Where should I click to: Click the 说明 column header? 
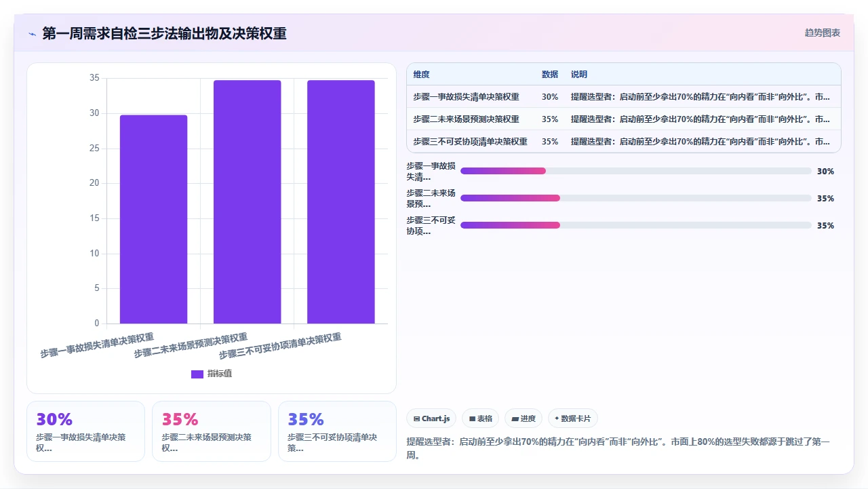pyautogui.click(x=579, y=75)
